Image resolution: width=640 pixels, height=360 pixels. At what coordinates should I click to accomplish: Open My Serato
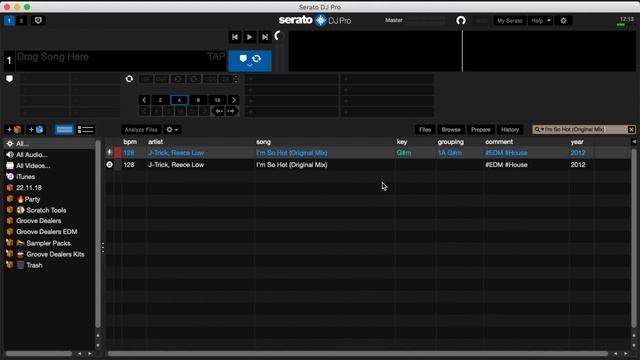(x=509, y=20)
